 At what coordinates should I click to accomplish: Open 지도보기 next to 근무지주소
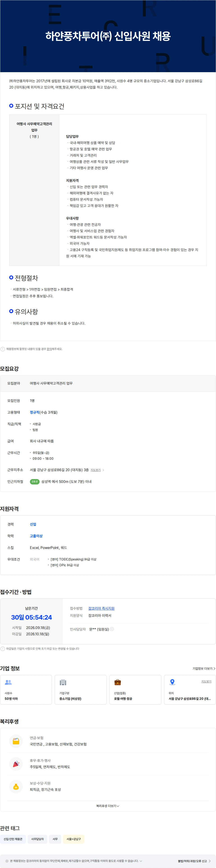coord(95,470)
